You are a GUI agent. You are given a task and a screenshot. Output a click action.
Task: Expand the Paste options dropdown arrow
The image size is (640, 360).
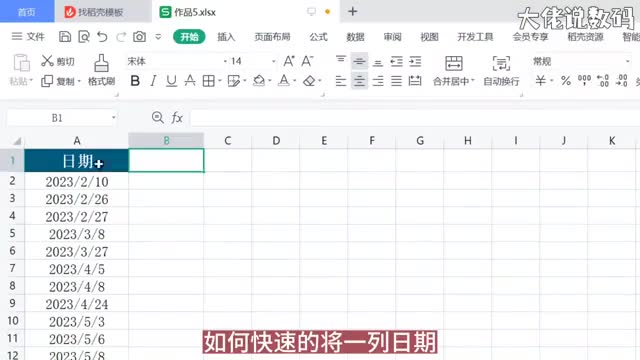(x=31, y=81)
